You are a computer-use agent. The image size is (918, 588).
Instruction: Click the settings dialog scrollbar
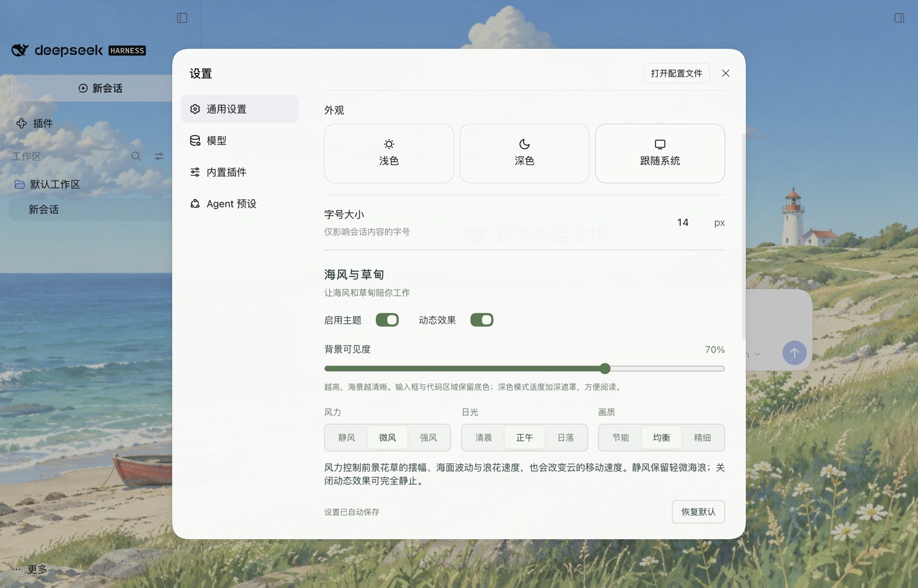744,235
